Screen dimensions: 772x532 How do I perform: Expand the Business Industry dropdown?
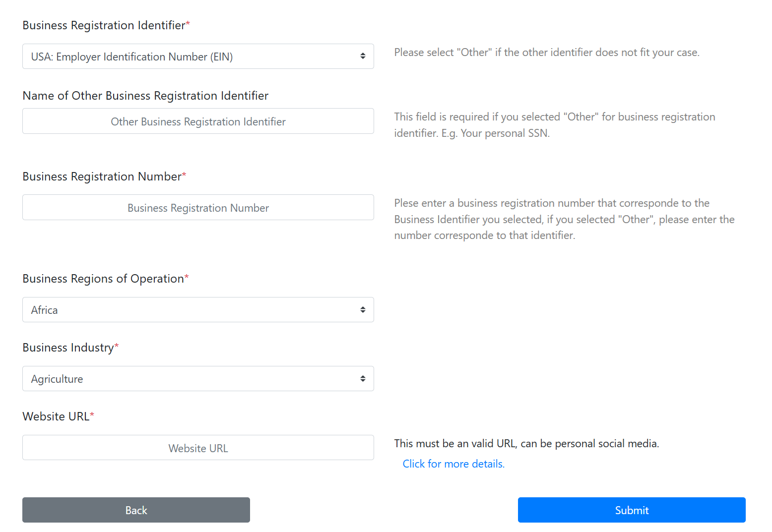198,379
